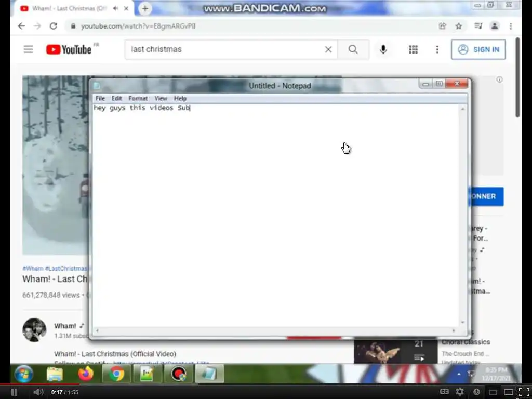Open the Chrome profile icon

tap(495, 26)
